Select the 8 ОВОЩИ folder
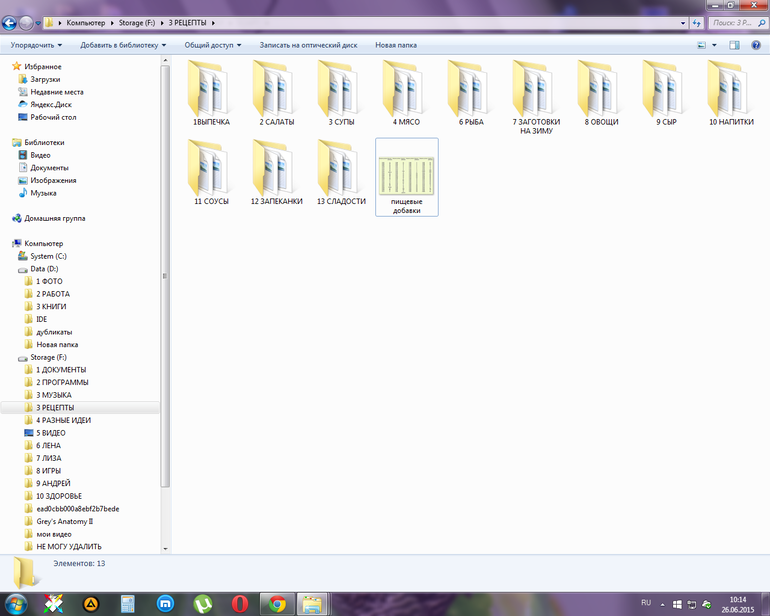The width and height of the screenshot is (770, 616). tap(601, 93)
